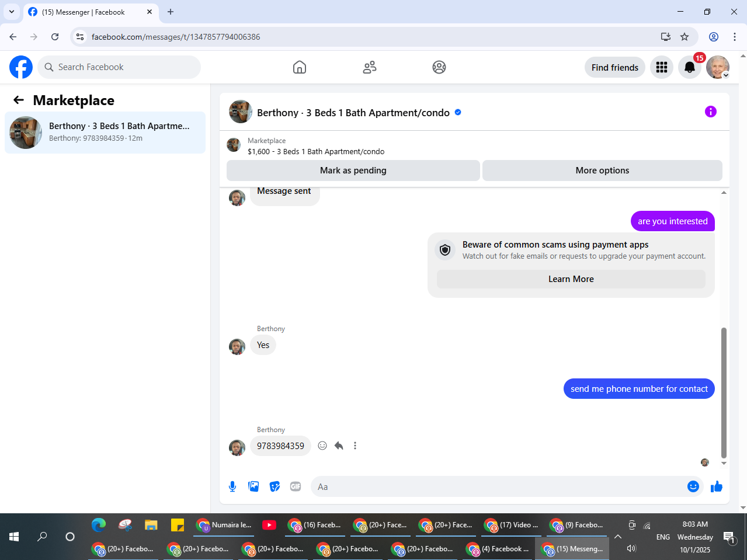The image size is (747, 560).
Task: Click the '9783984359' message bubble
Action: click(x=280, y=446)
